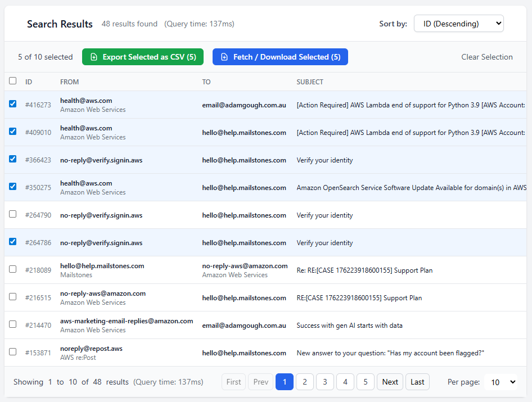
Task: Check the row for email #264790
Action: [x=12, y=214]
